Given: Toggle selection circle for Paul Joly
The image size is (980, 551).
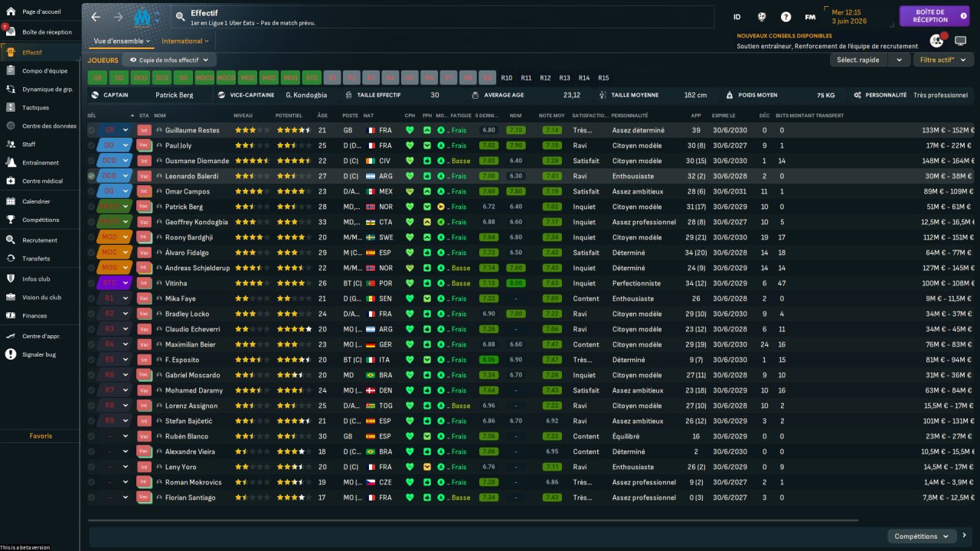Looking at the screenshot, I should 92,145.
